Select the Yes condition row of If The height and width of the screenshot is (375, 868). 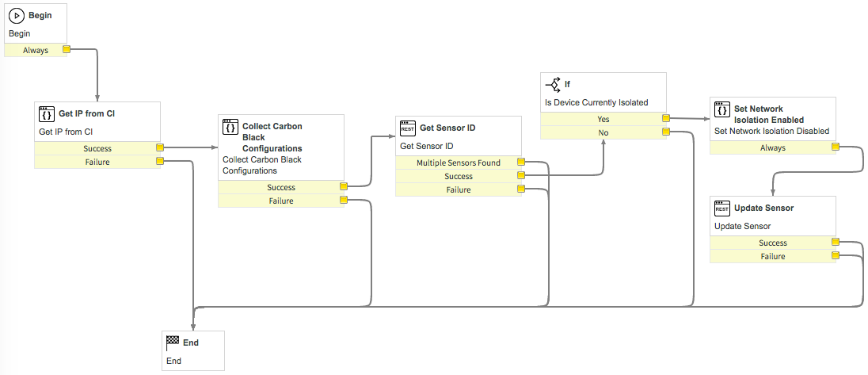(x=603, y=119)
